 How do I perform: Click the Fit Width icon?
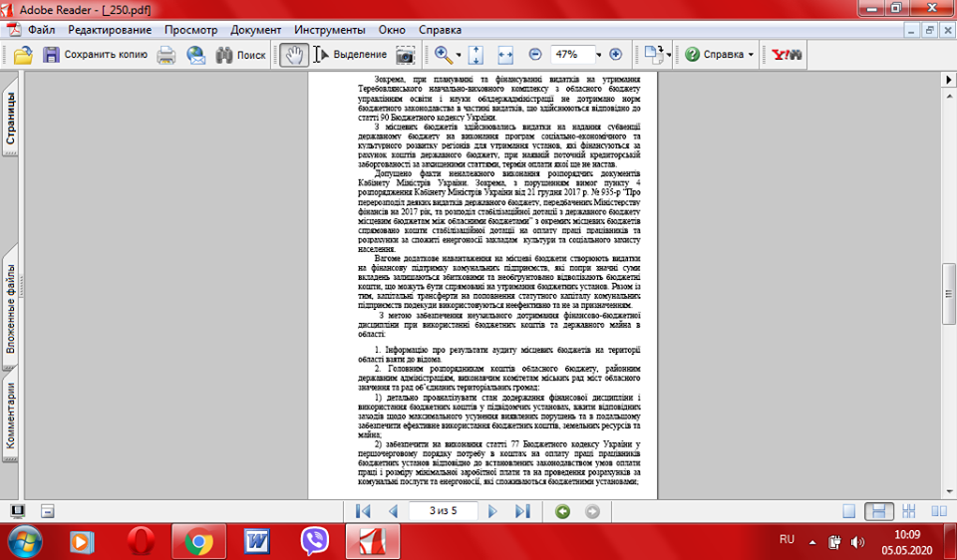click(504, 55)
